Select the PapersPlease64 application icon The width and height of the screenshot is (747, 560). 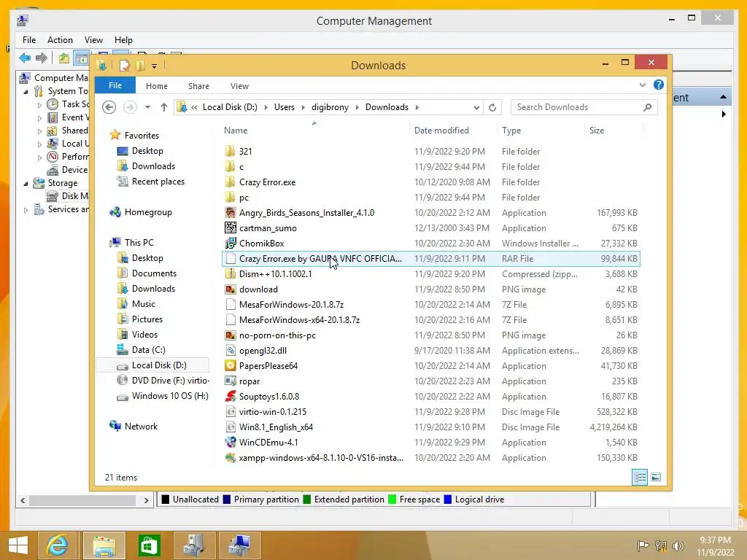pos(231,366)
